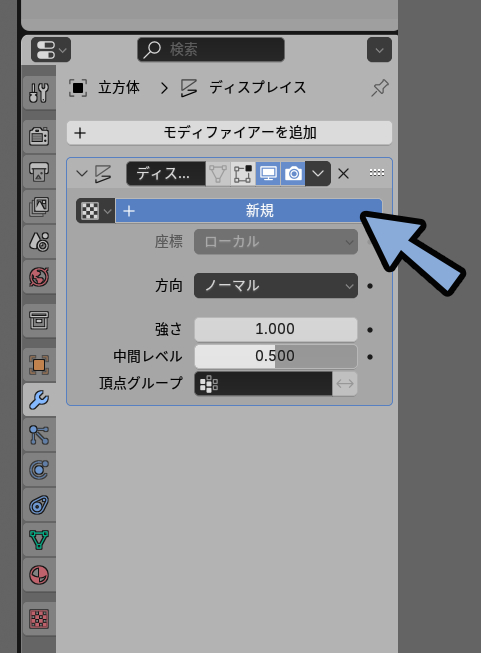Toggle modifier viewport display

point(268,174)
